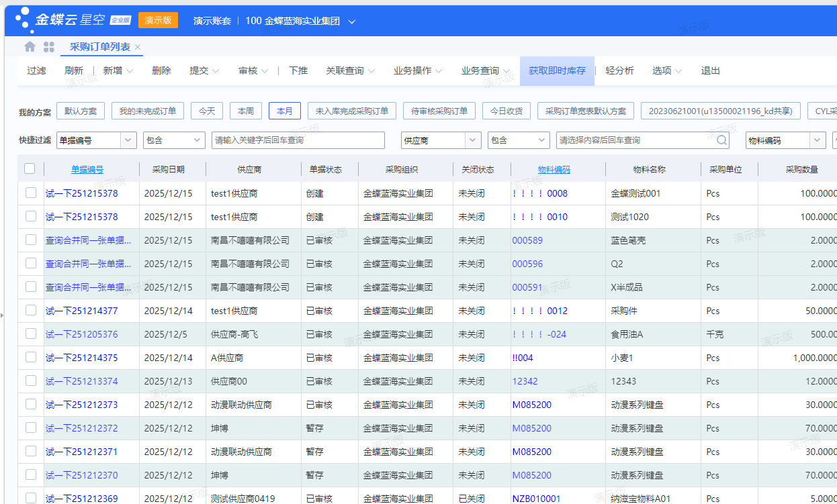Viewport: 837px width, 504px height.
Task: Open the 单据编号 quick filter dropdown
Action: coord(128,140)
